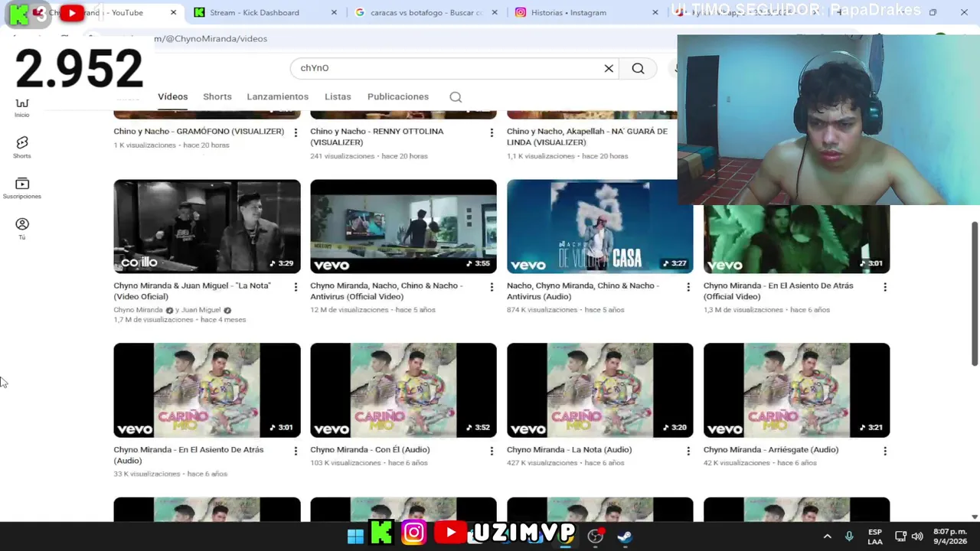Open the ESP LAA language switcher

(x=875, y=536)
